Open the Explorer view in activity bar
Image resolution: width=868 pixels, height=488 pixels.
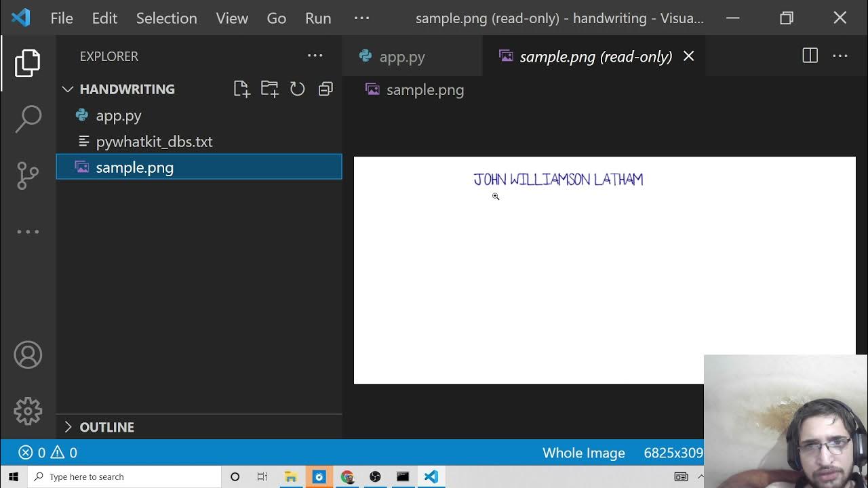click(x=28, y=63)
